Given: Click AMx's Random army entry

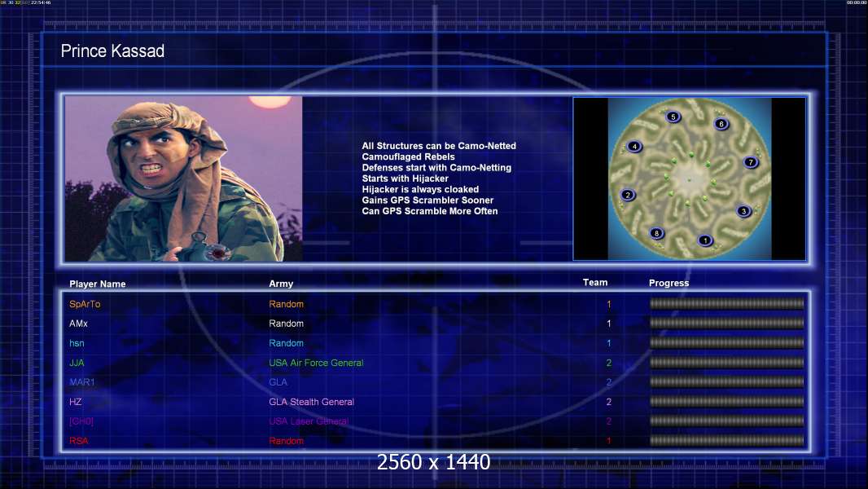Looking at the screenshot, I should [x=286, y=324].
